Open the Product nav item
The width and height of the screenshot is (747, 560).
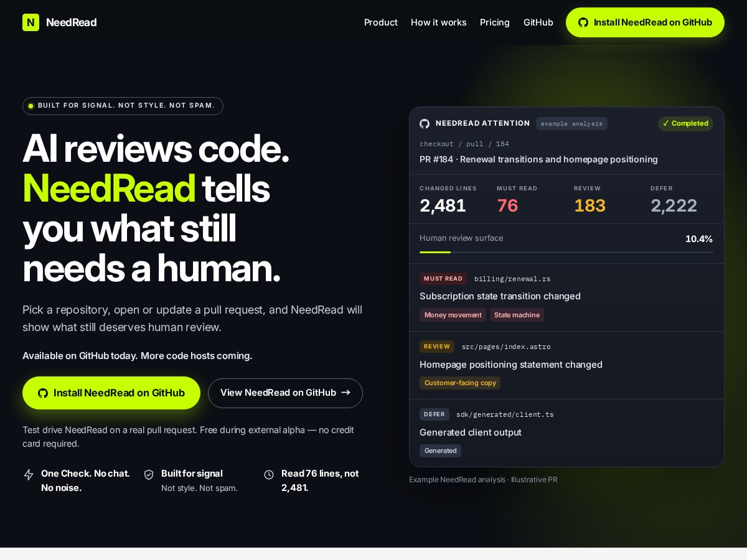[381, 22]
